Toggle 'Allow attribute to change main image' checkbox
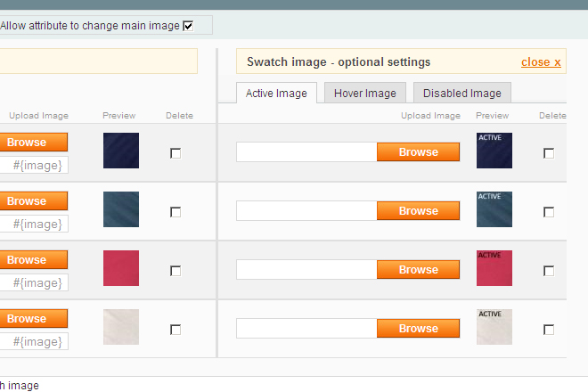 coord(188,26)
